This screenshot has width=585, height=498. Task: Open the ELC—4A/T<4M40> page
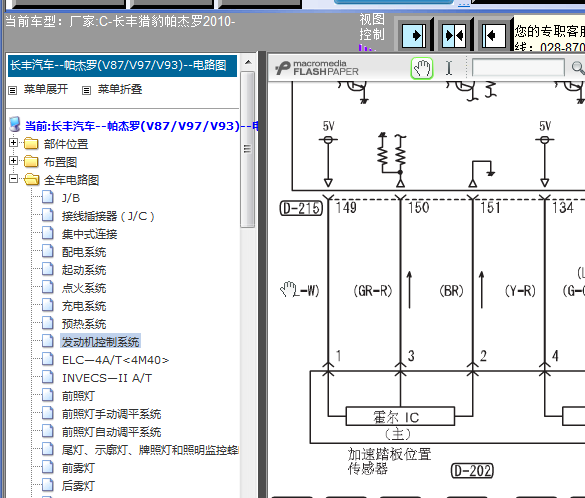(116, 360)
